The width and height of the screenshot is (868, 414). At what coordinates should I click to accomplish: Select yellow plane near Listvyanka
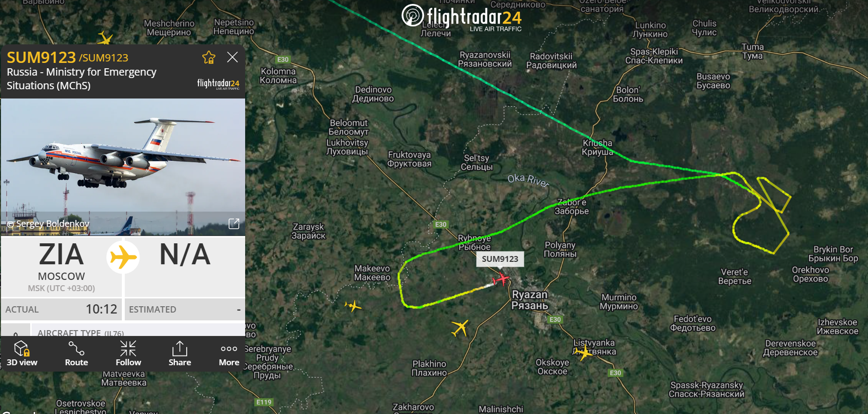pyautogui.click(x=583, y=352)
